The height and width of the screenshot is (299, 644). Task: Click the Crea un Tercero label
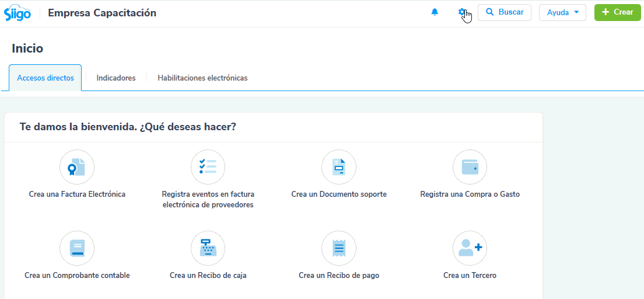470,276
